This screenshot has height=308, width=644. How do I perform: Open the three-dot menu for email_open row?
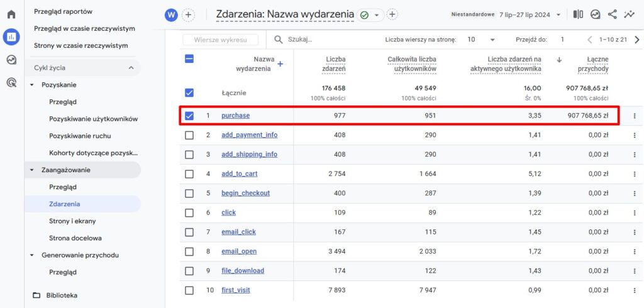pos(635,251)
